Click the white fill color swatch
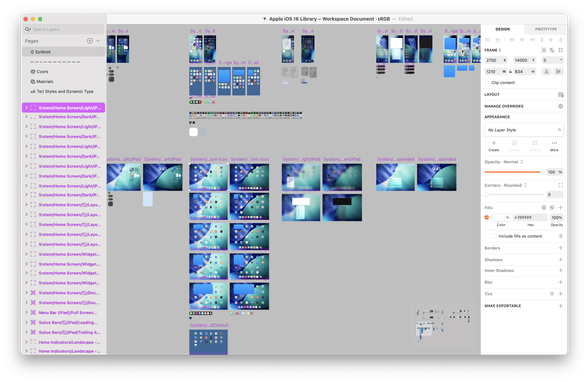 click(x=498, y=217)
